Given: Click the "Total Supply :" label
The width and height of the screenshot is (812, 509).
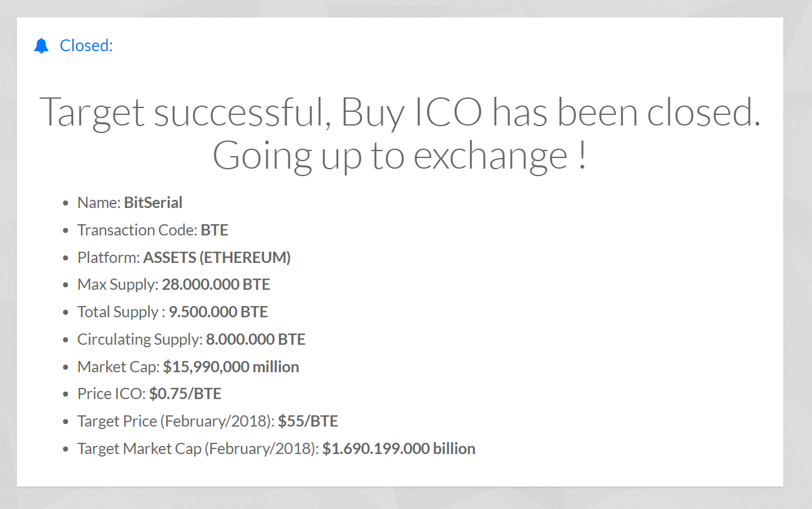Looking at the screenshot, I should click(121, 312).
